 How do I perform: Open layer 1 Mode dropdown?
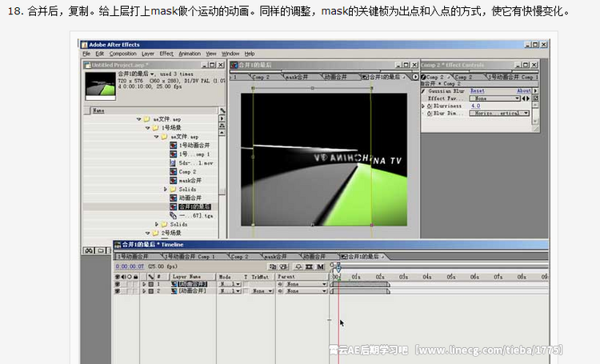(x=230, y=284)
